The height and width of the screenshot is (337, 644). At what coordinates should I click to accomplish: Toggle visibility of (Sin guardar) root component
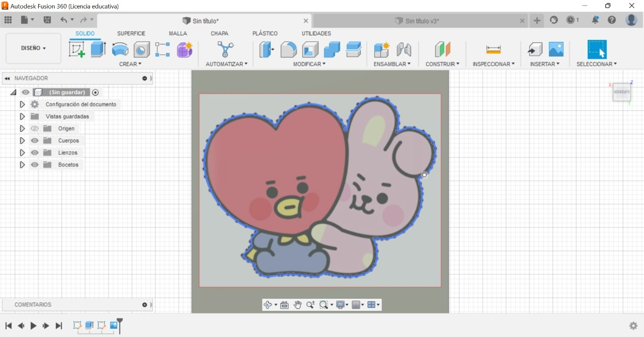pyautogui.click(x=26, y=93)
